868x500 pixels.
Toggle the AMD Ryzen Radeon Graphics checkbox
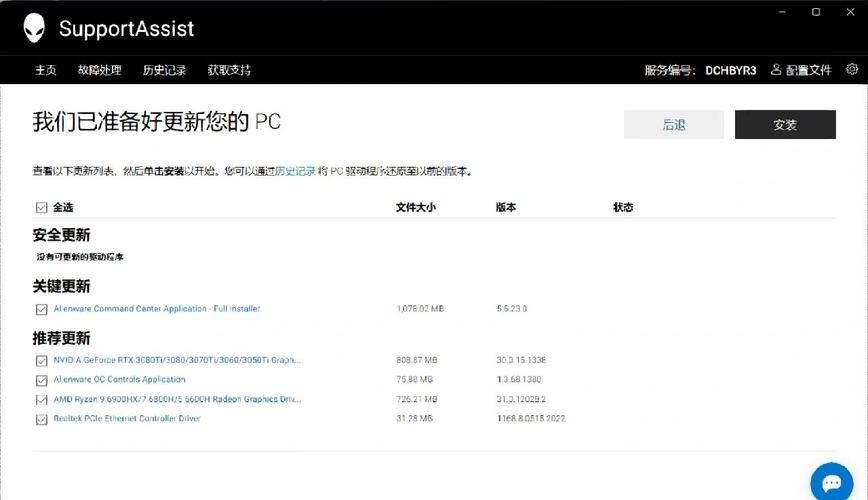pos(41,400)
